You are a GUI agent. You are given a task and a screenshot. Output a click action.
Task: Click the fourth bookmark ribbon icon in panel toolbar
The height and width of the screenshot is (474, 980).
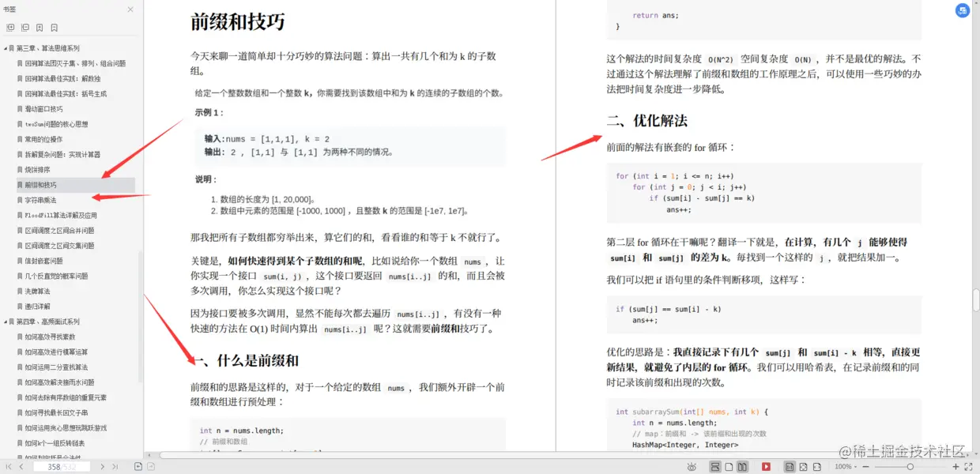tap(55, 28)
